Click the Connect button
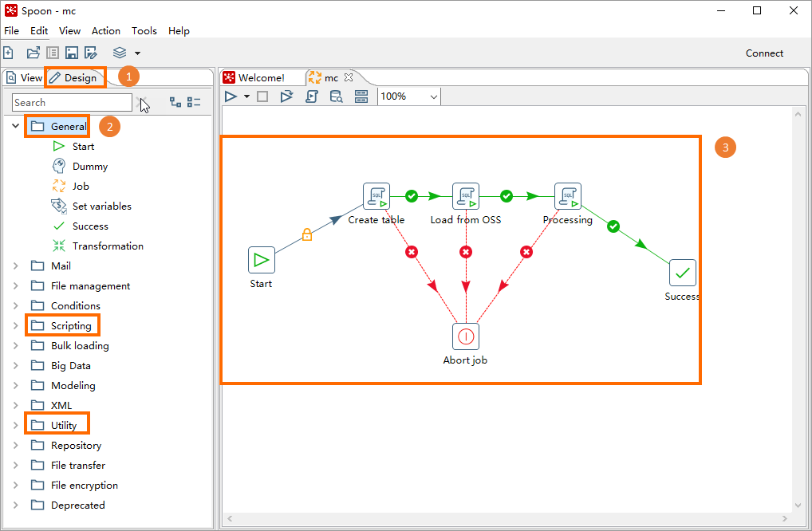 tap(763, 53)
